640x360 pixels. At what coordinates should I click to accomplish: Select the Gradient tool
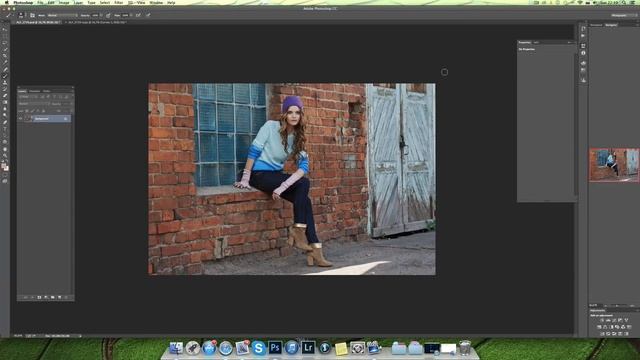5,102
